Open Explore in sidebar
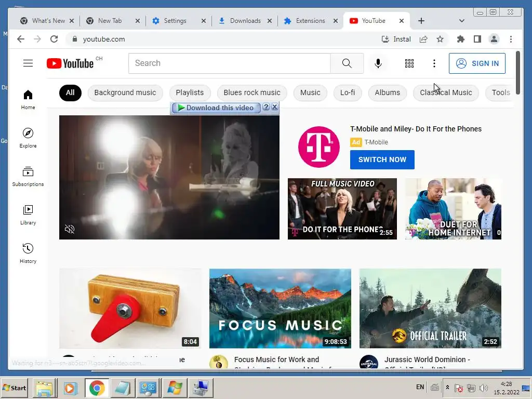The image size is (532, 399). click(28, 138)
